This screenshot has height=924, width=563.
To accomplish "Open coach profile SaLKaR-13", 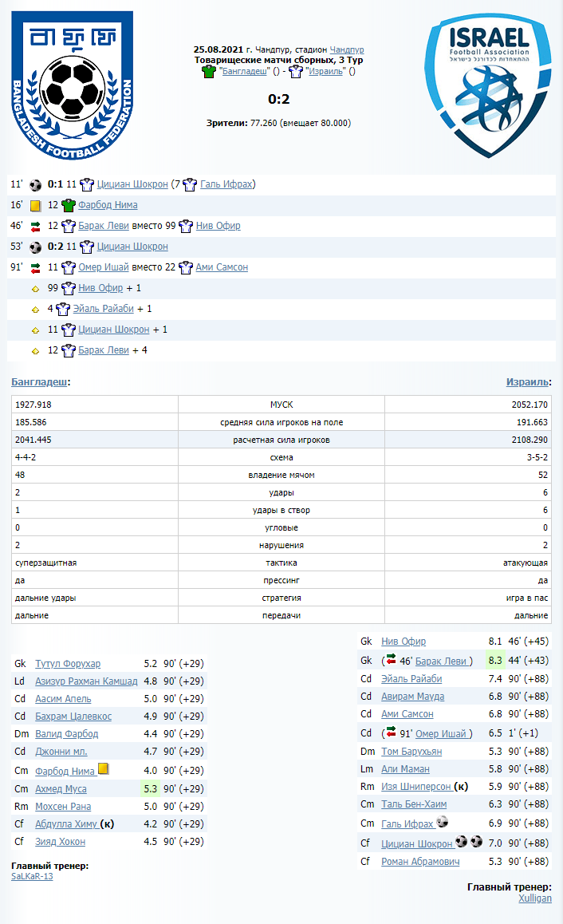I will [x=32, y=875].
